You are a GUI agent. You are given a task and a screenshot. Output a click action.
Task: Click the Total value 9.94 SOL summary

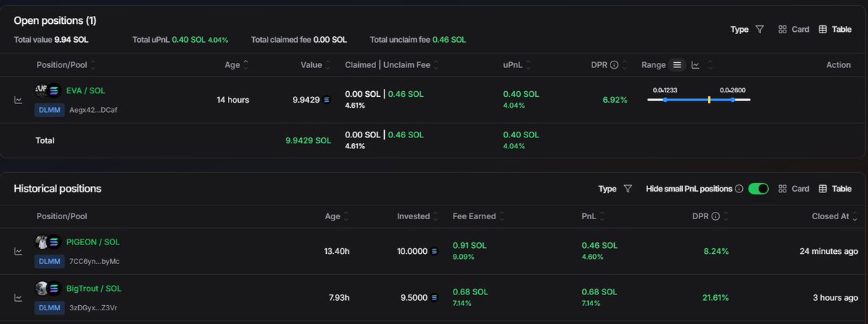(x=51, y=39)
